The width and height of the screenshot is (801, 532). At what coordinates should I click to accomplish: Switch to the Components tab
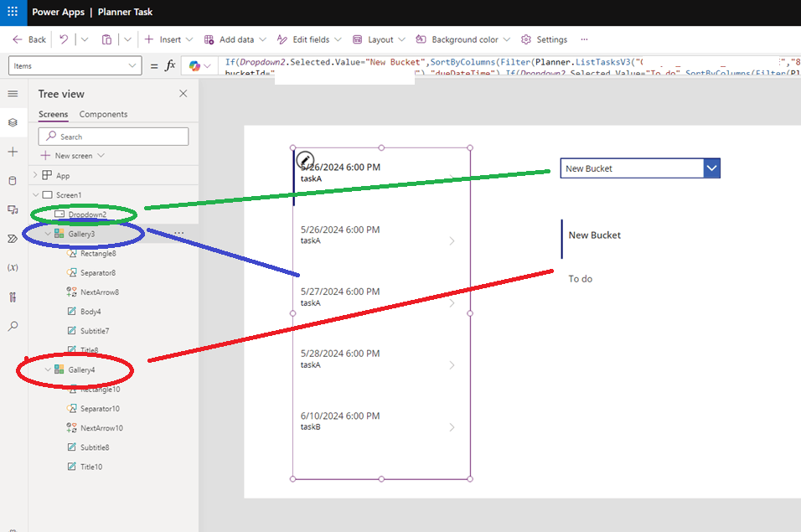(103, 113)
